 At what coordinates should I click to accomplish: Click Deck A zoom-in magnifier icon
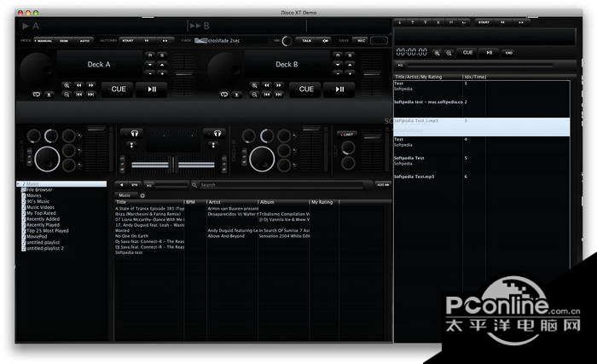[x=67, y=85]
